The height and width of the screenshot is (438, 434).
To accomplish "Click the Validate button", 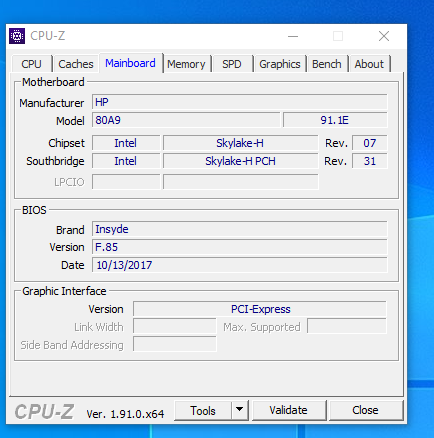I will (289, 410).
